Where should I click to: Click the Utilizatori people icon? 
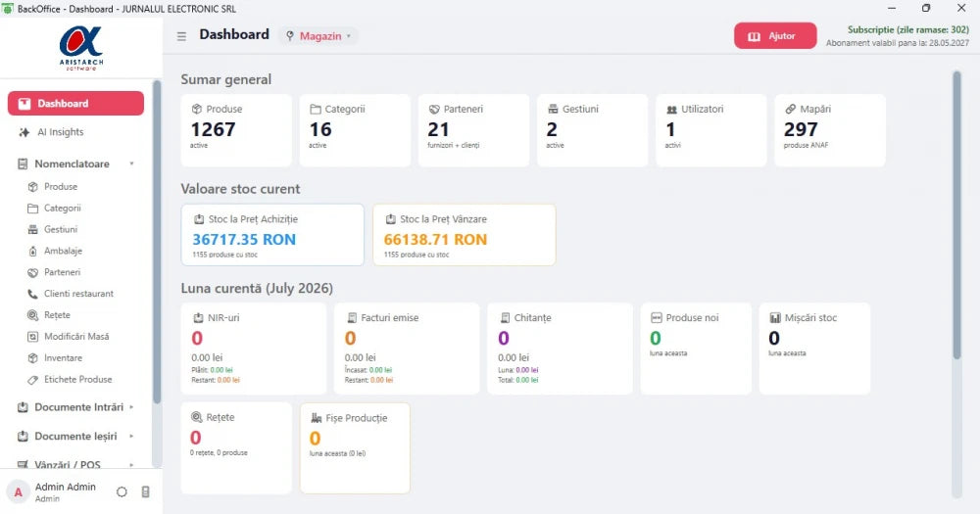(x=672, y=110)
